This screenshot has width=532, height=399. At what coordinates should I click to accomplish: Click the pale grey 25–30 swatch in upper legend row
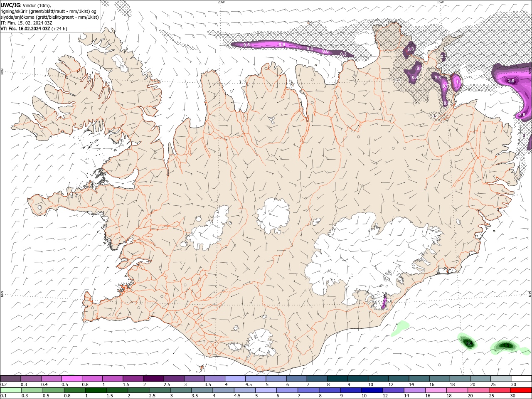(x=501, y=379)
